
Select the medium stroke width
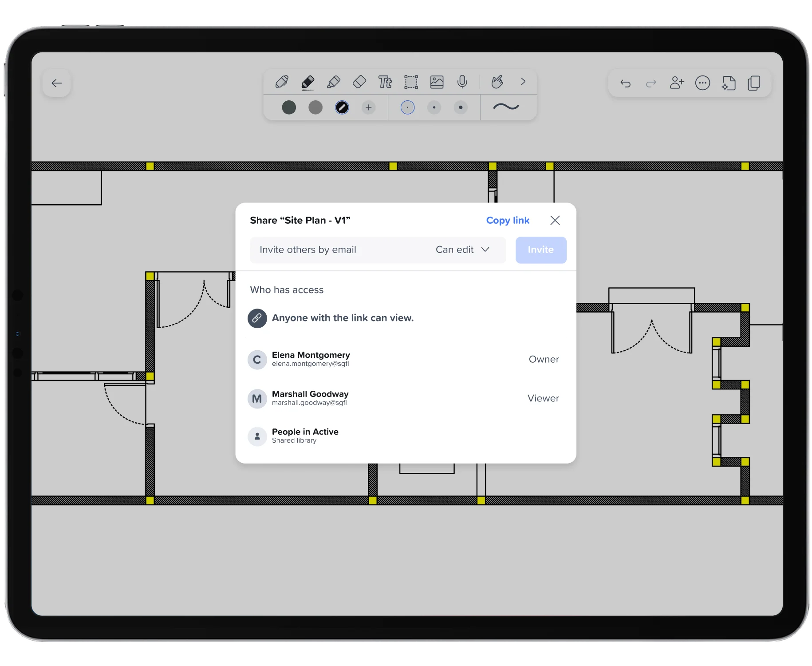[x=434, y=107]
